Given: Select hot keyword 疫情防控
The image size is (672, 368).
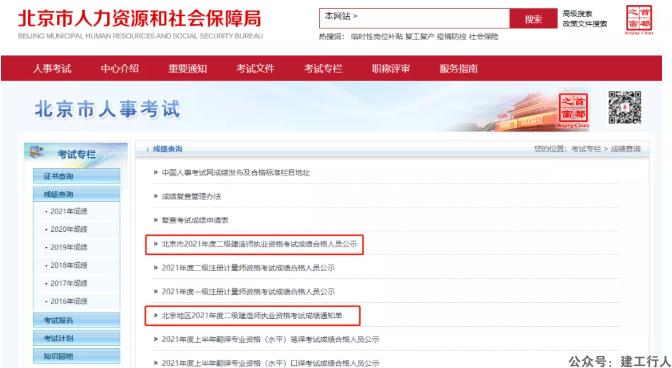Looking at the screenshot, I should (x=451, y=37).
